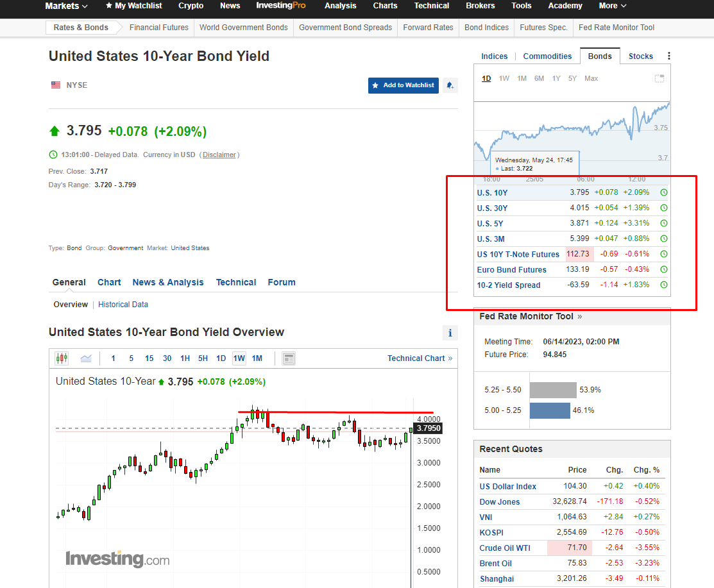Open the News menu
This screenshot has width=714, height=588.
230,6
